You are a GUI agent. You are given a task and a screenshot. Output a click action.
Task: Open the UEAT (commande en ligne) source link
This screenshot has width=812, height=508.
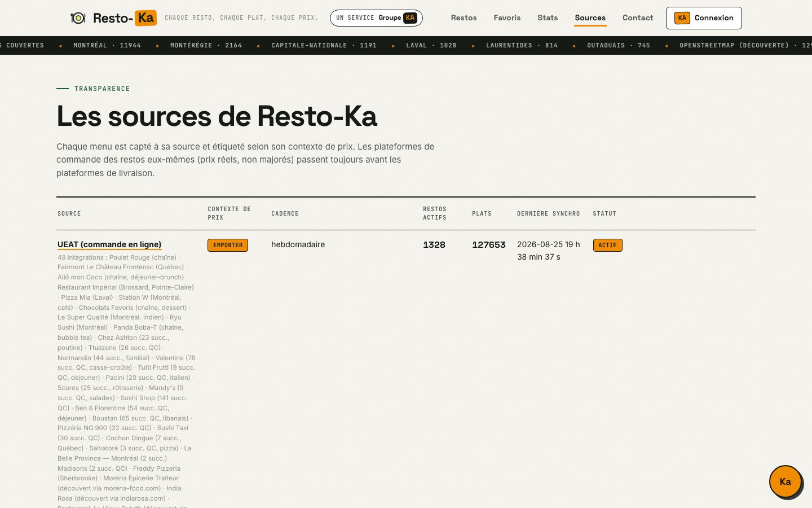[109, 244]
